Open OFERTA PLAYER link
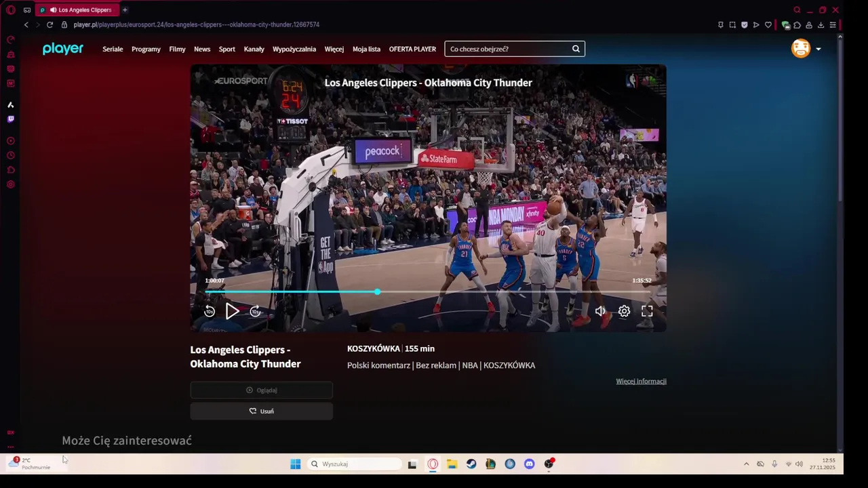The image size is (868, 488). (412, 49)
